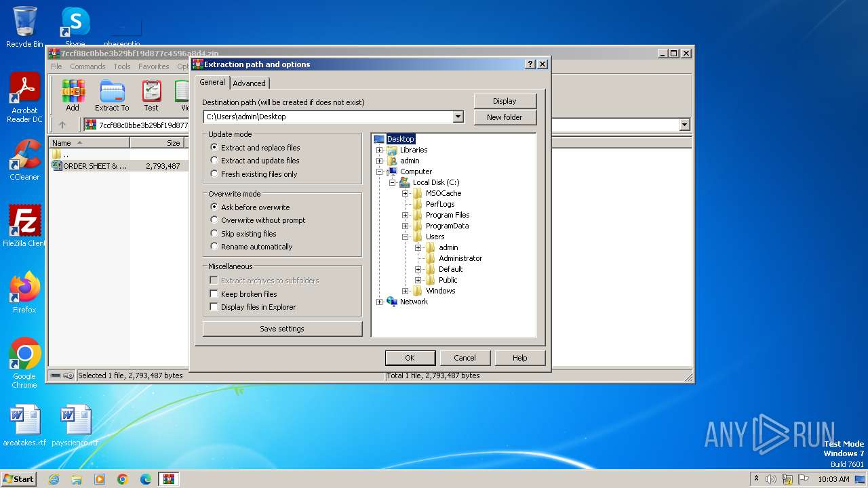Expand the Program Files folder node

coord(405,215)
